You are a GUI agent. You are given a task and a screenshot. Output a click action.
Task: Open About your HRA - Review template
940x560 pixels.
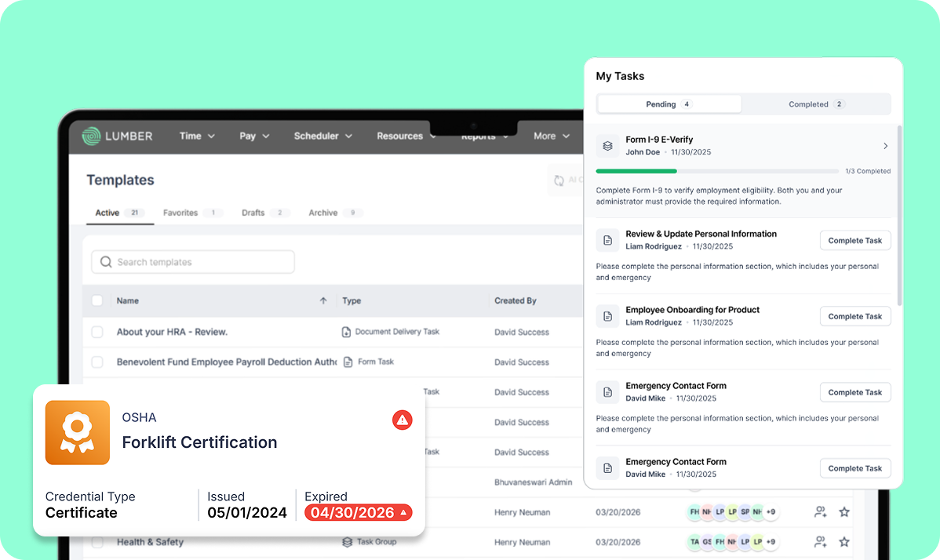(172, 332)
